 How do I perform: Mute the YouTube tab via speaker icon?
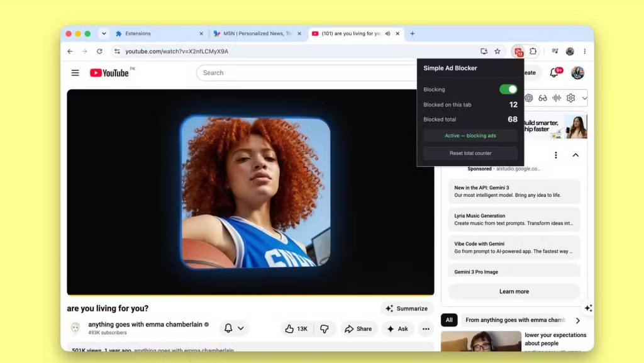[387, 34]
